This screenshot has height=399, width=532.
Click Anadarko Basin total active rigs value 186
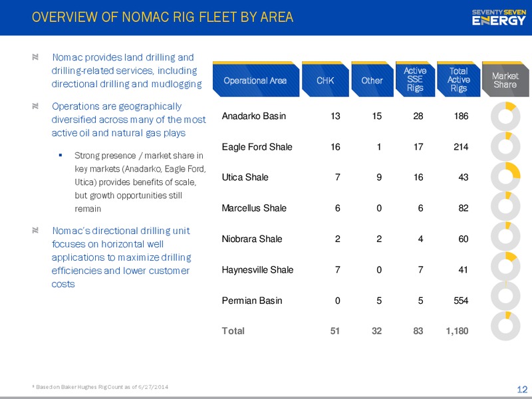tap(461, 116)
